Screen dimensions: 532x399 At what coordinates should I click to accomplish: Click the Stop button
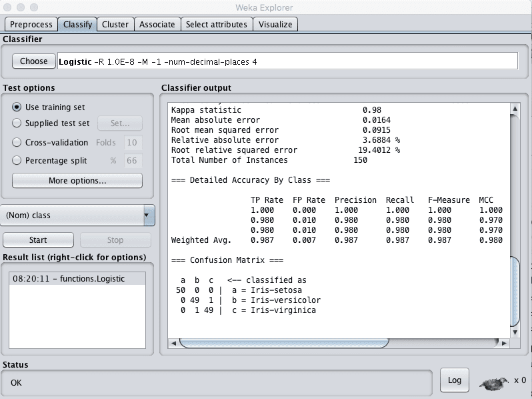pos(115,240)
